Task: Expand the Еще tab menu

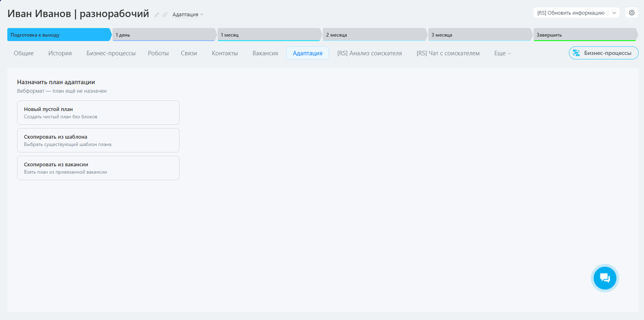Action: point(502,53)
